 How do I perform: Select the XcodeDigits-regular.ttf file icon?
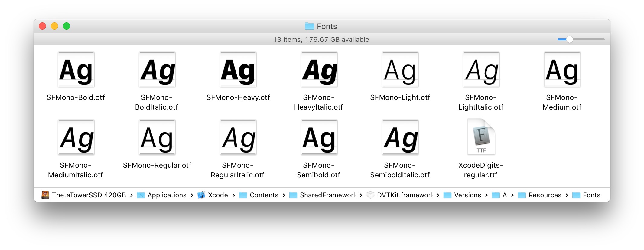point(481,137)
